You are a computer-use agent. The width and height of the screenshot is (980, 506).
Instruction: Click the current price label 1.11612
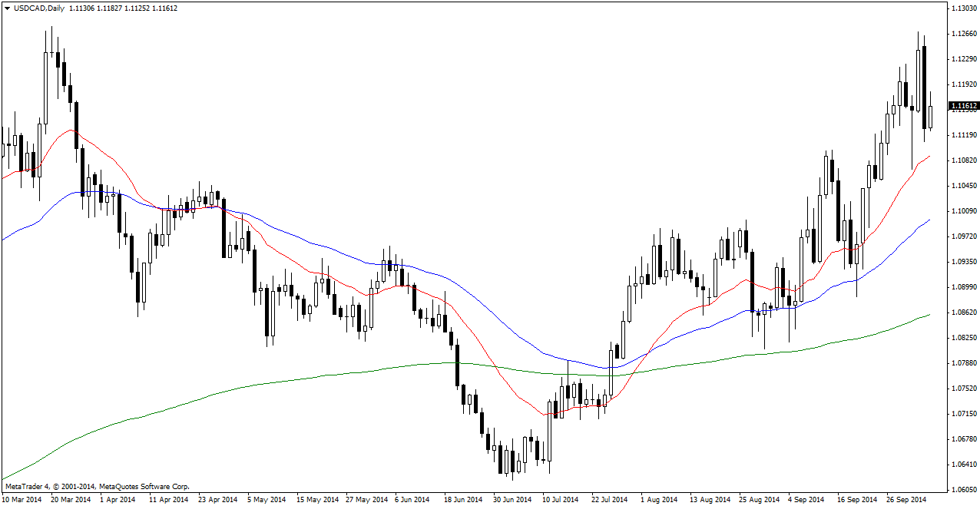tap(963, 106)
